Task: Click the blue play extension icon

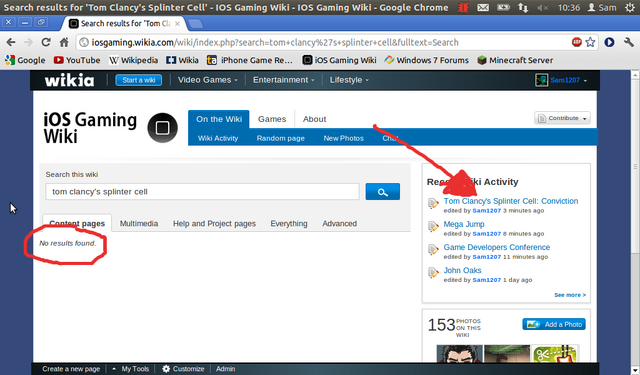Action: pos(609,42)
